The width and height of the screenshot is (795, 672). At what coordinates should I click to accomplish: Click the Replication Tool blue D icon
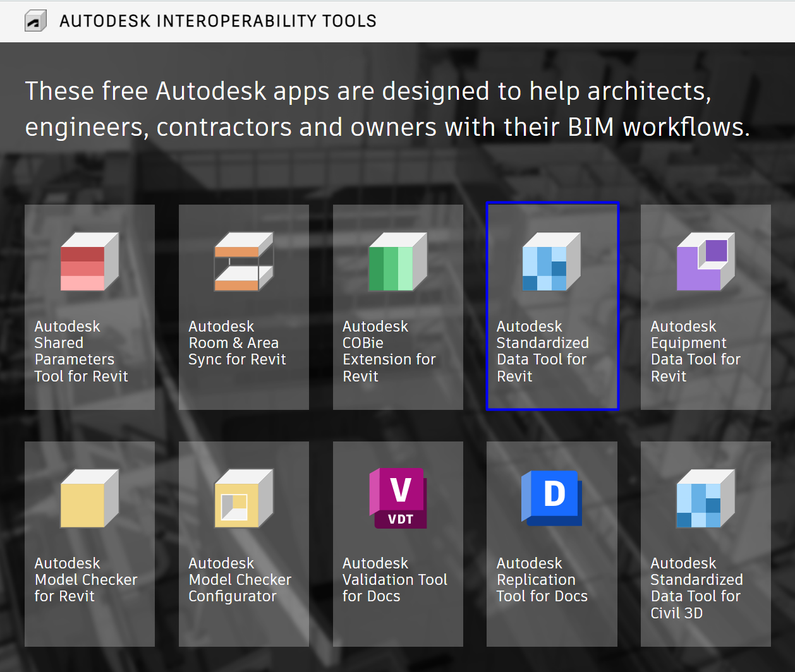pyautogui.click(x=552, y=498)
